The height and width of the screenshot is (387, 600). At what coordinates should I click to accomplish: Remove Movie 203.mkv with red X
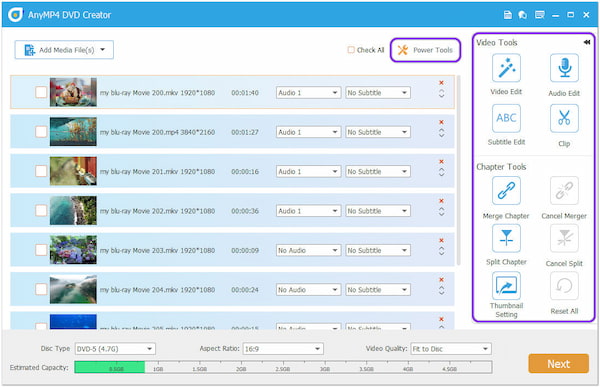pyautogui.click(x=441, y=240)
